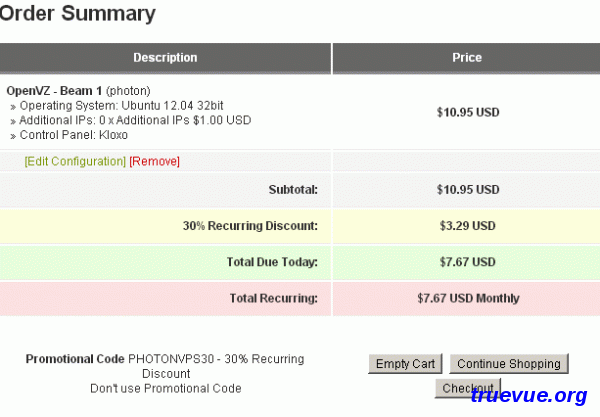Viewport: 600px width, 417px height.
Task: Click the Order Summary heading
Action: [x=78, y=14]
